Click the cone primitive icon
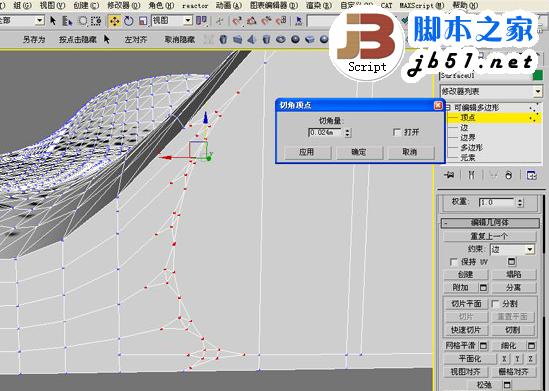 (x=252, y=39)
